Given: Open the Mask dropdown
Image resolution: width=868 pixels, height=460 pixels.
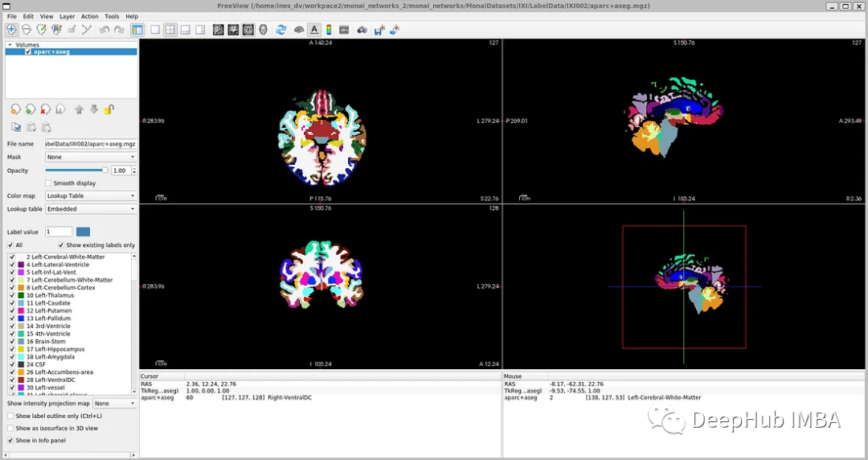Looking at the screenshot, I should [x=91, y=157].
